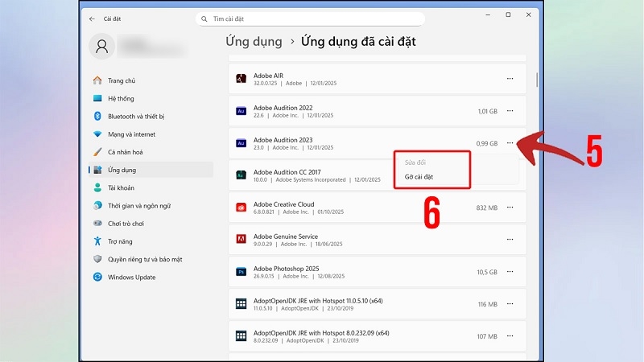
Task: Open Bluetooth và thiết bị settings
Action: pos(151,117)
